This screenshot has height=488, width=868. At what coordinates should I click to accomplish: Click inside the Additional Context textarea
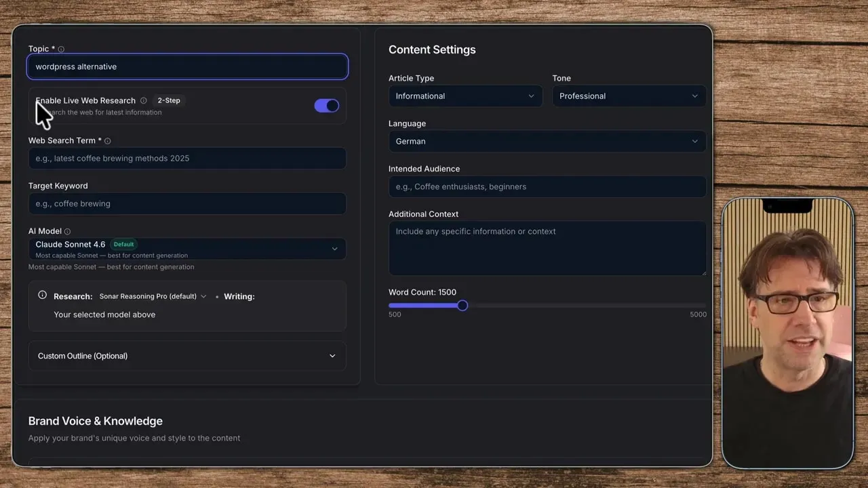547,248
